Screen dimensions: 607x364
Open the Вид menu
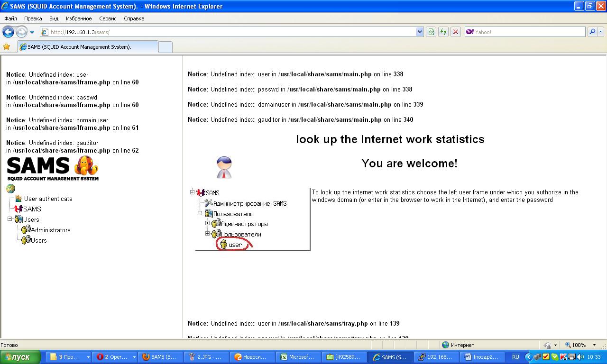coord(54,18)
